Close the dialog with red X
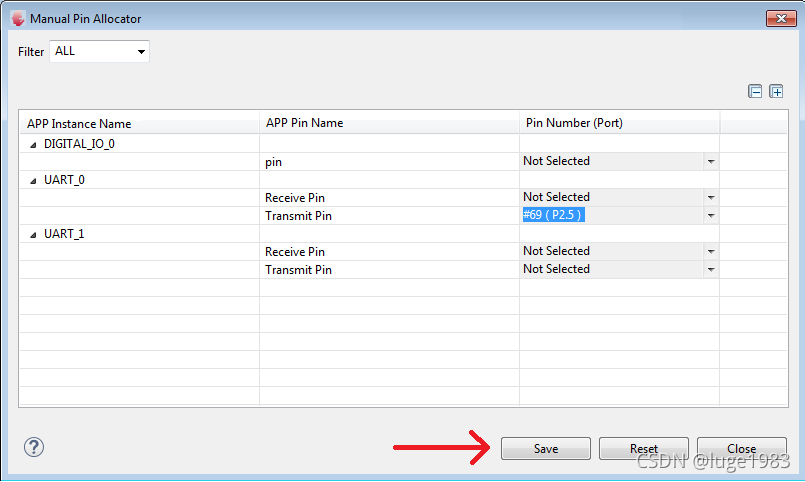Viewport: 805px width, 482px height. [x=781, y=18]
